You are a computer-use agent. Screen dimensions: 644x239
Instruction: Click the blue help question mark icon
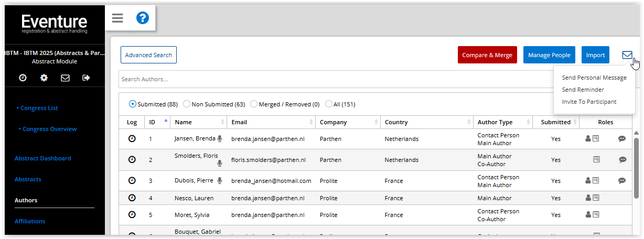coord(143,18)
